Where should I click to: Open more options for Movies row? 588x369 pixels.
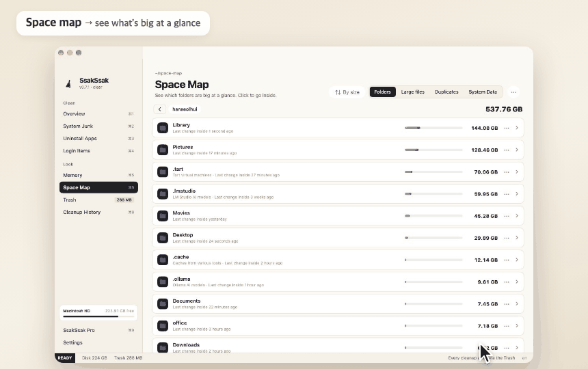tap(507, 216)
